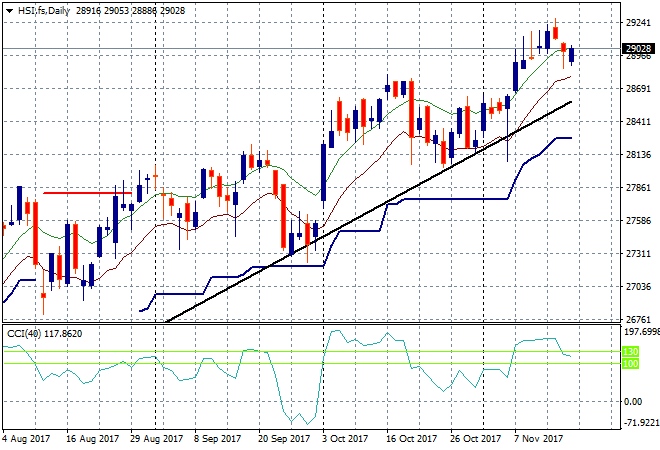
Task: Click the 26761 price axis label
Action: [638, 320]
